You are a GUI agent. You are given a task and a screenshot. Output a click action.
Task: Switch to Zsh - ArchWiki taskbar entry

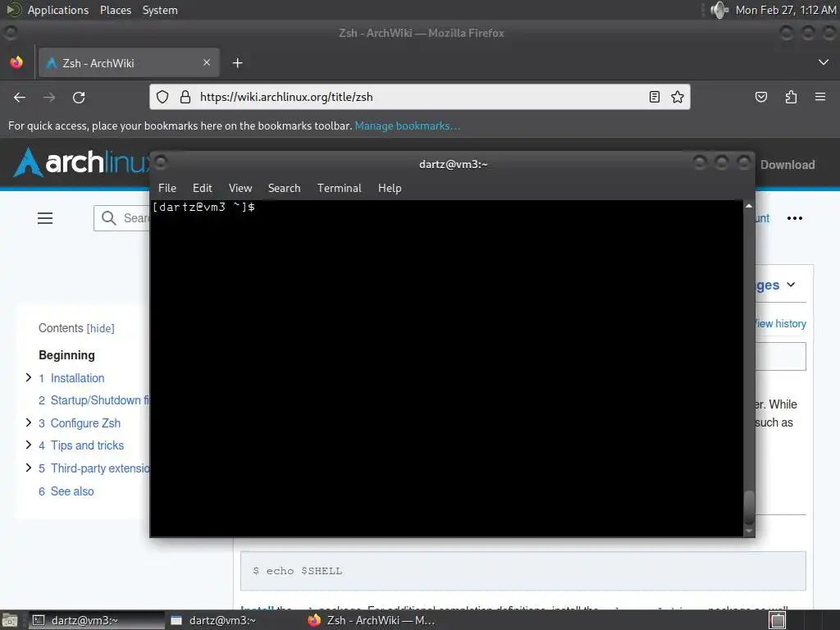pyautogui.click(x=371, y=620)
